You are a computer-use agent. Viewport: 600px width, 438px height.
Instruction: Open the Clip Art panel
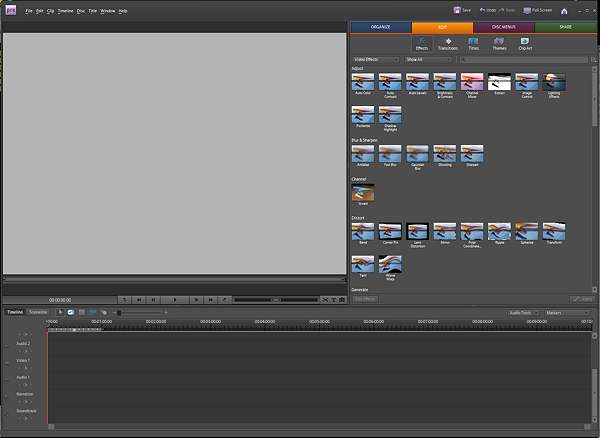[526, 43]
